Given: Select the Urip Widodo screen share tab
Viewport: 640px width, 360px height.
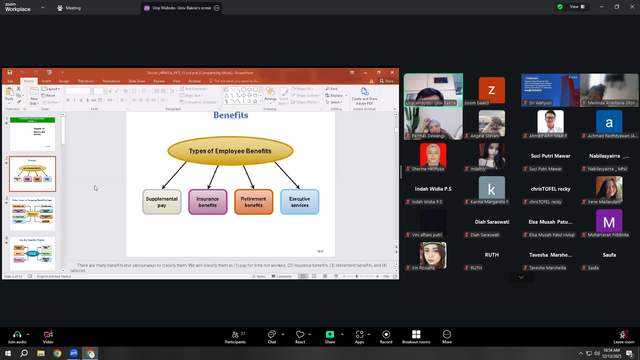Looking at the screenshot, I should [181, 8].
